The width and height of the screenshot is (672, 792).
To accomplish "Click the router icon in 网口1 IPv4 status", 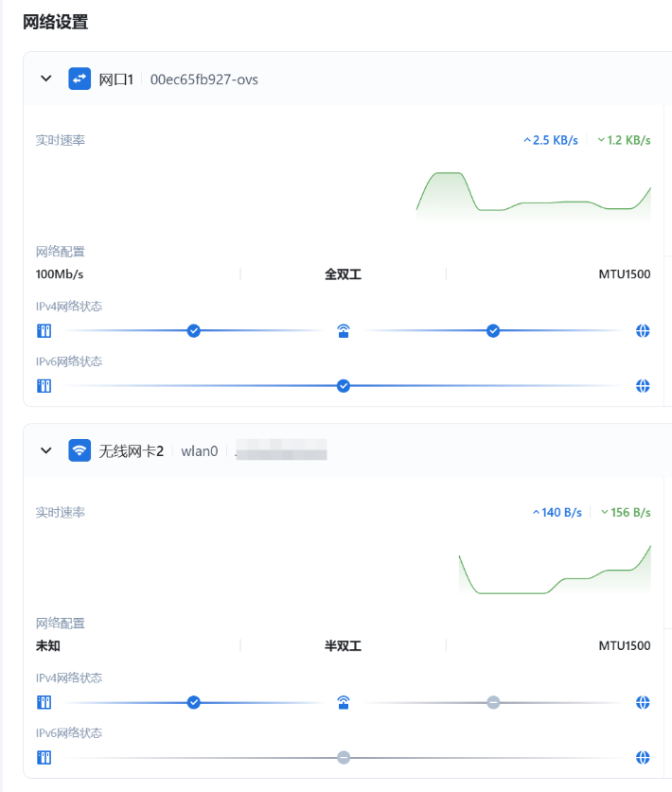I will pos(344,331).
